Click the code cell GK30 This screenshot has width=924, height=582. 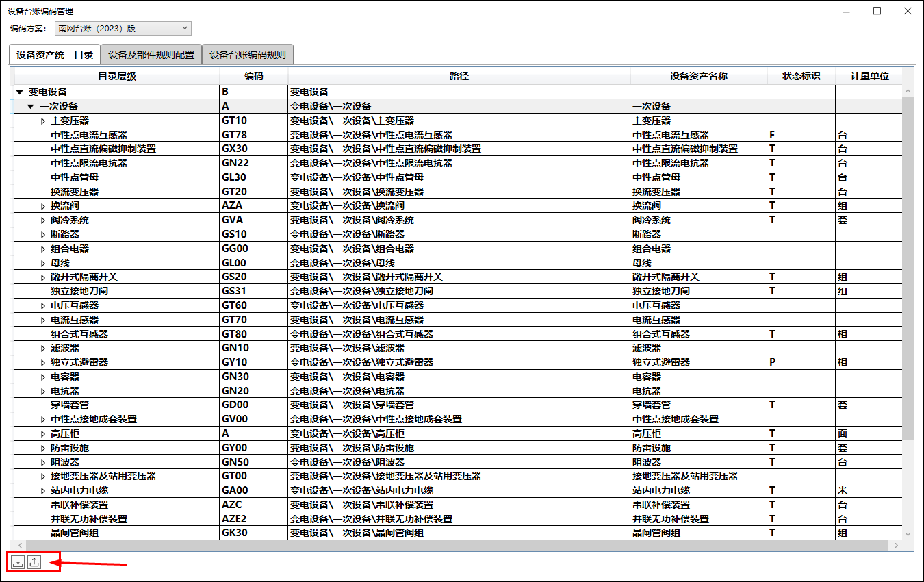point(254,533)
